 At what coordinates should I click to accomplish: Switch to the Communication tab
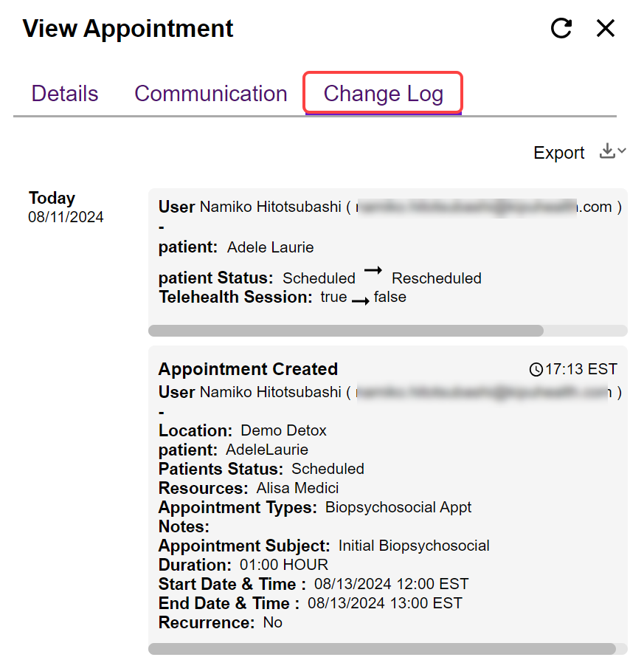pyautogui.click(x=211, y=94)
